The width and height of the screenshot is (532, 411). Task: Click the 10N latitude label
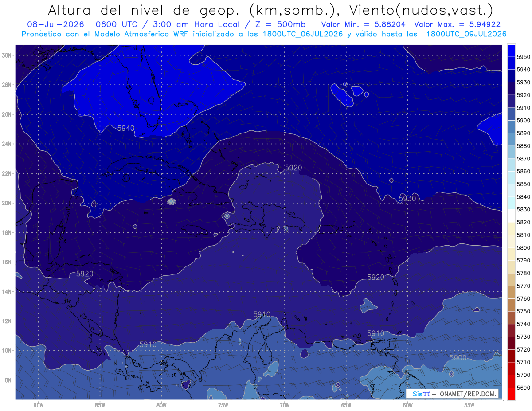pos(7,351)
